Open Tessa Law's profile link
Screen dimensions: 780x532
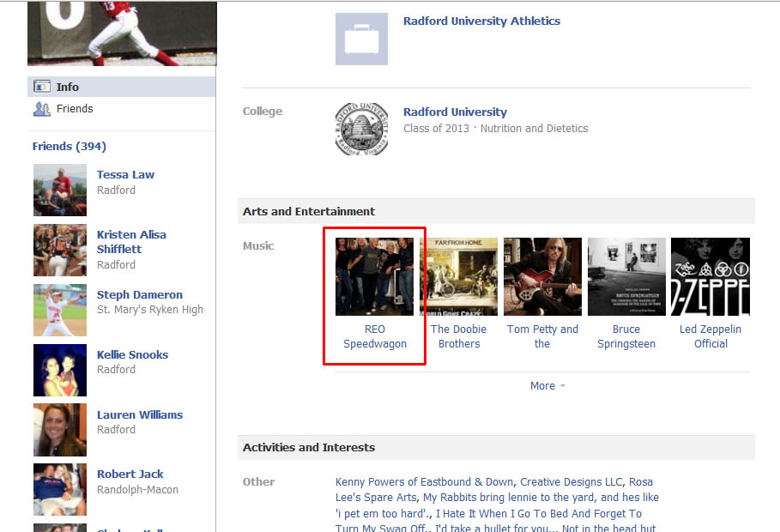pyautogui.click(x=125, y=175)
